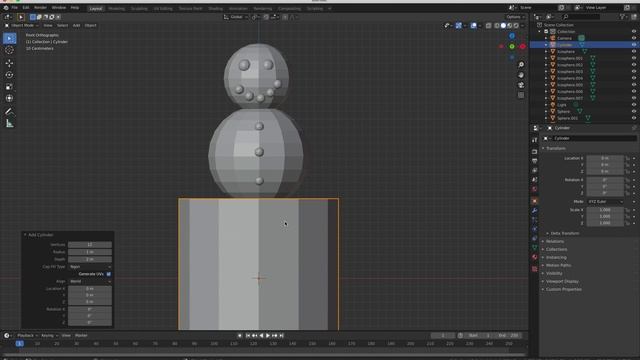
Task: Click the viewport zoom magnifier icon
Action: tap(521, 65)
